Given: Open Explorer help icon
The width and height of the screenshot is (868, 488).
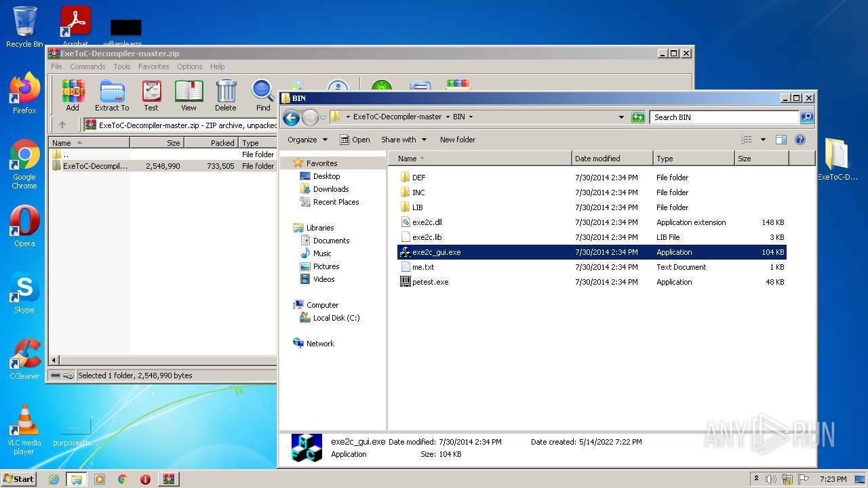Looking at the screenshot, I should 800,140.
